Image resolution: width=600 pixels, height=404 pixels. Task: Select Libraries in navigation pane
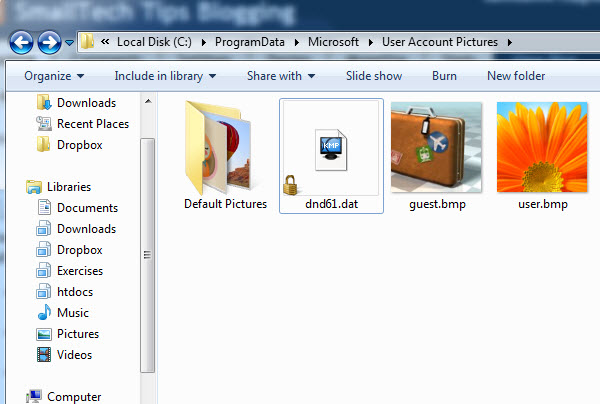pos(69,187)
